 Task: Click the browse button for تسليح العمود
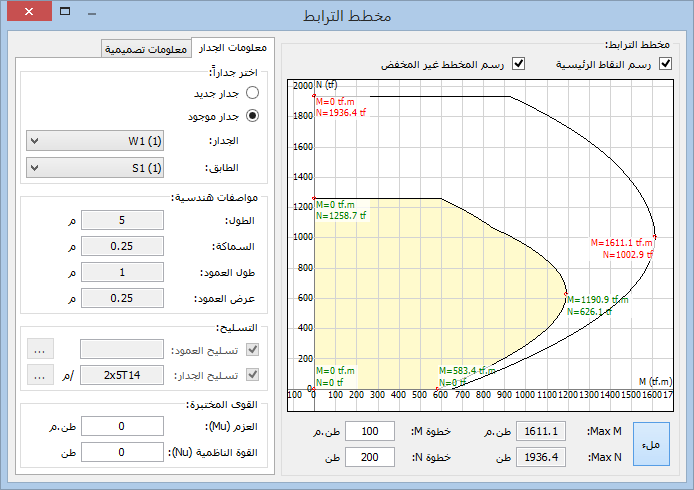[40, 349]
